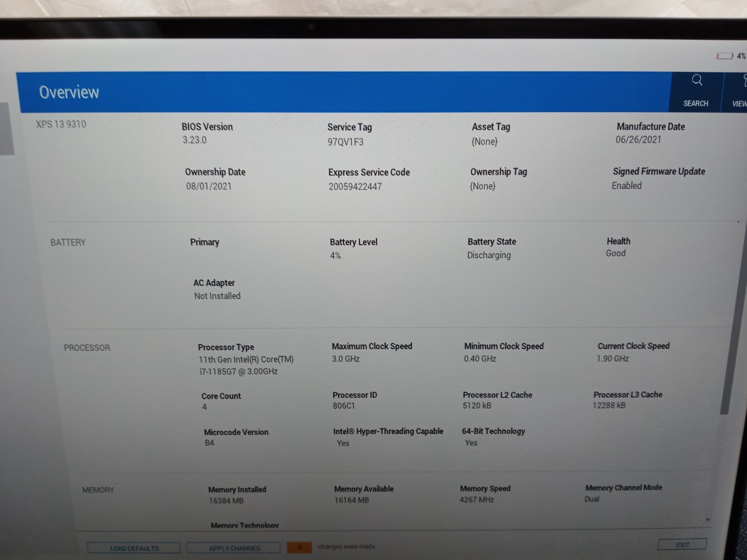
Task: Click the Load Defaults button
Action: (134, 548)
